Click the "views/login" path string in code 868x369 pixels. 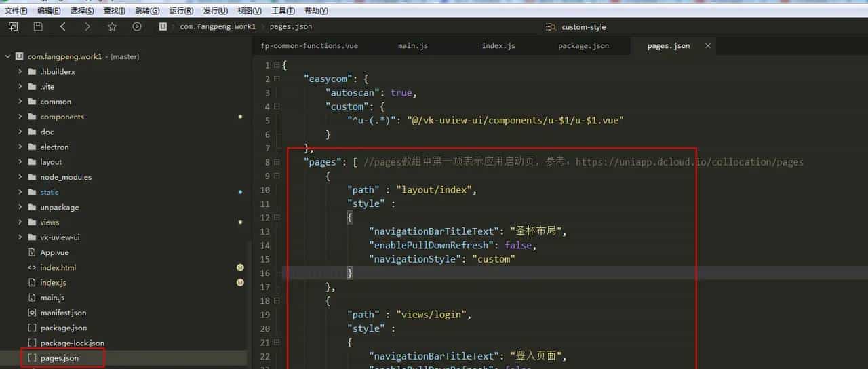pos(431,314)
